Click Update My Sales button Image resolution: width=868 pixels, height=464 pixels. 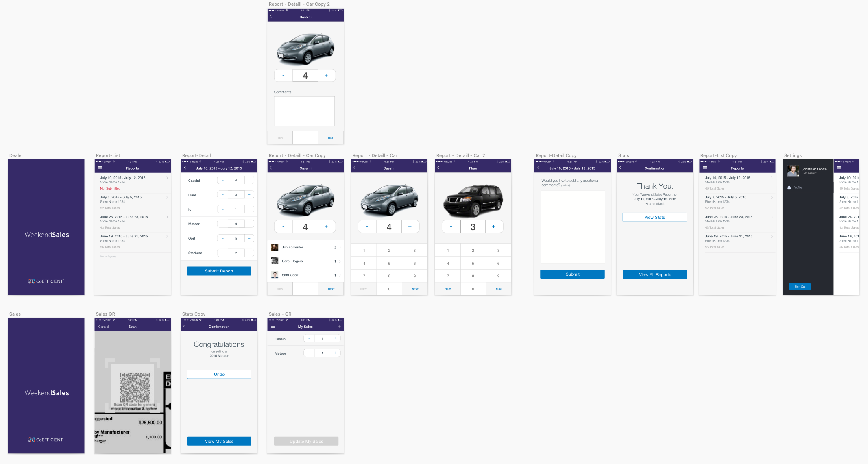click(x=306, y=441)
